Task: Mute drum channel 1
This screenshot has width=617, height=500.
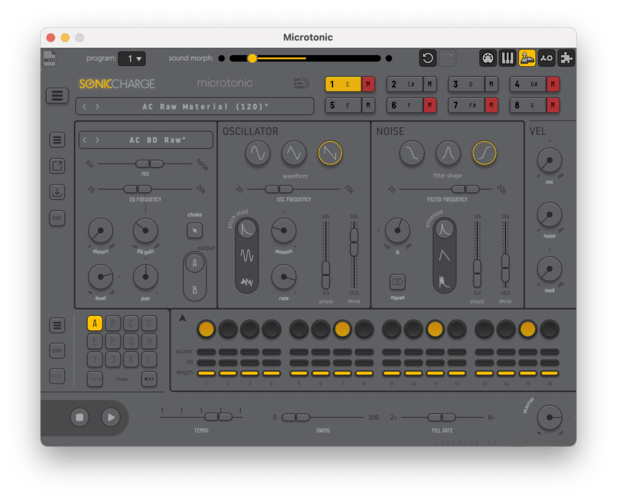Action: [x=368, y=84]
